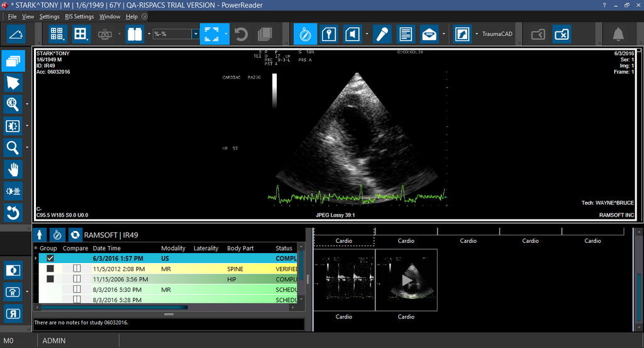The height and width of the screenshot is (348, 644).
Task: Check Group box for 11/5/2012 MR study
Action: click(50, 269)
